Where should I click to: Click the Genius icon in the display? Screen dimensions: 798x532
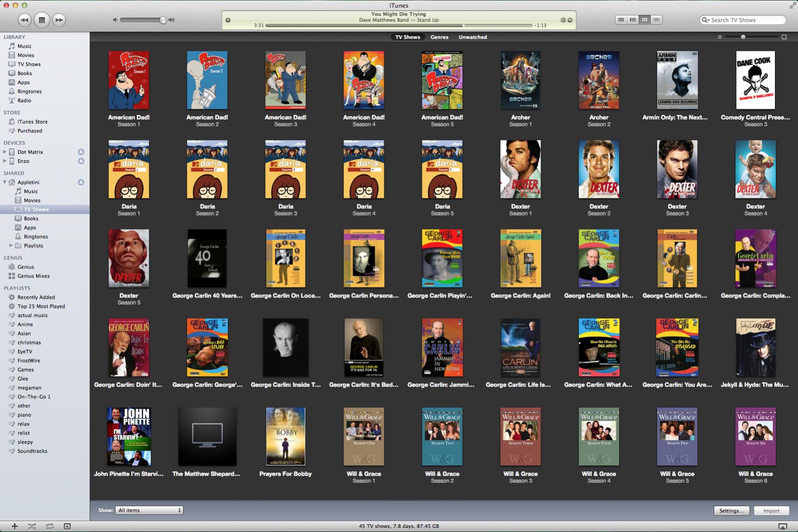(x=563, y=20)
